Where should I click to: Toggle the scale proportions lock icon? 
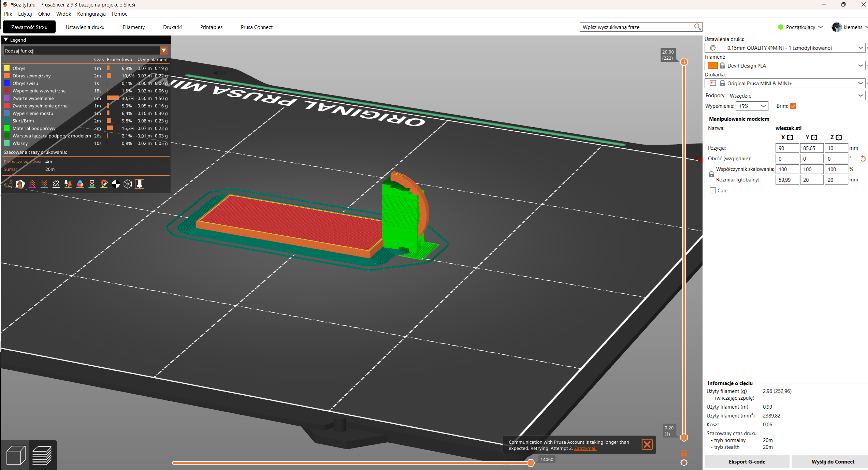tap(711, 174)
